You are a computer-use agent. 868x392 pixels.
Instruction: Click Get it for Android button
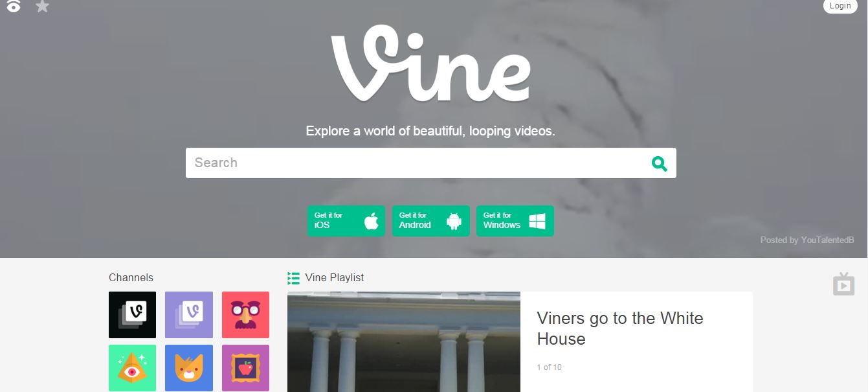coord(431,221)
